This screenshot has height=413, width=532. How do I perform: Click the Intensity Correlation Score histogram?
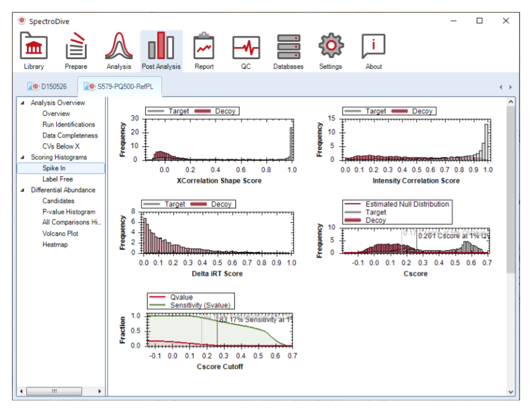[416, 140]
